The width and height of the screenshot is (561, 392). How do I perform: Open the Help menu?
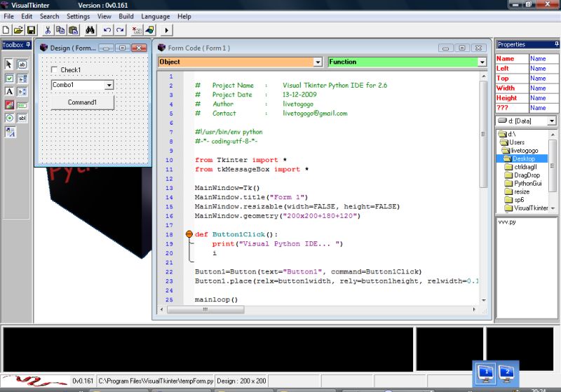click(184, 16)
